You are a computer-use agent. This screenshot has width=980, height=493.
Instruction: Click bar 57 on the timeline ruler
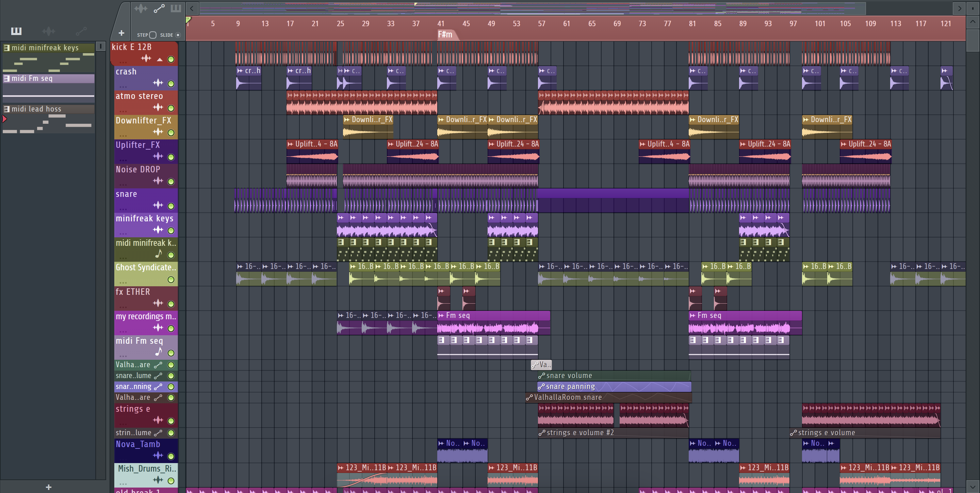[x=542, y=23]
